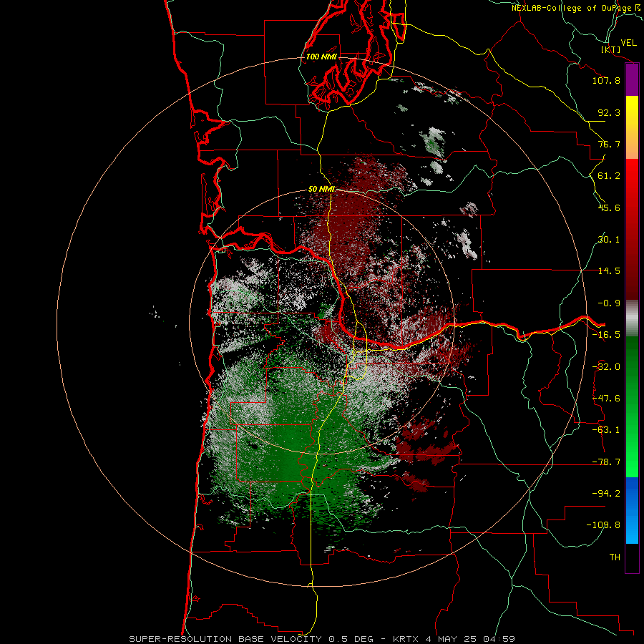Click the NEXLAB-College of DuPage label

point(576,8)
